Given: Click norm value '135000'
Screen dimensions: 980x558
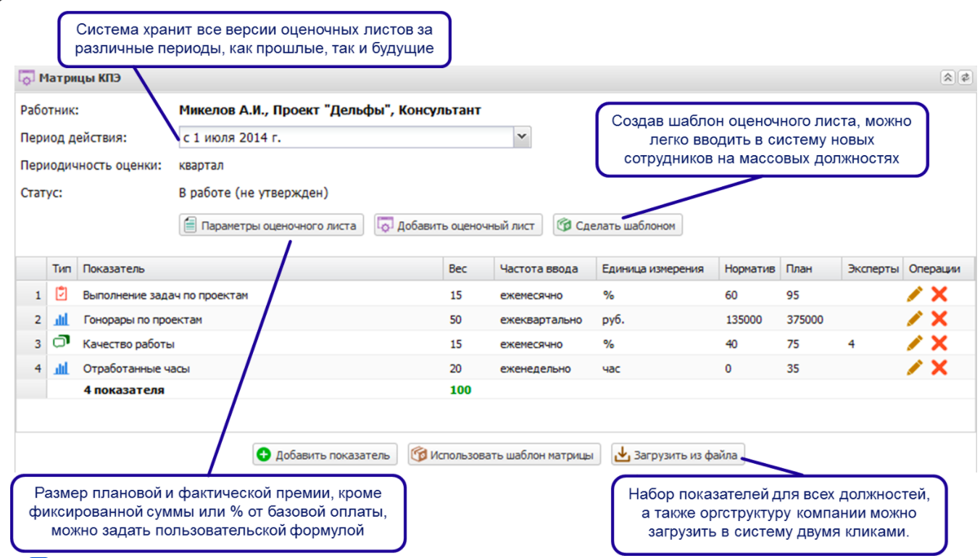Looking at the screenshot, I should coord(743,320).
